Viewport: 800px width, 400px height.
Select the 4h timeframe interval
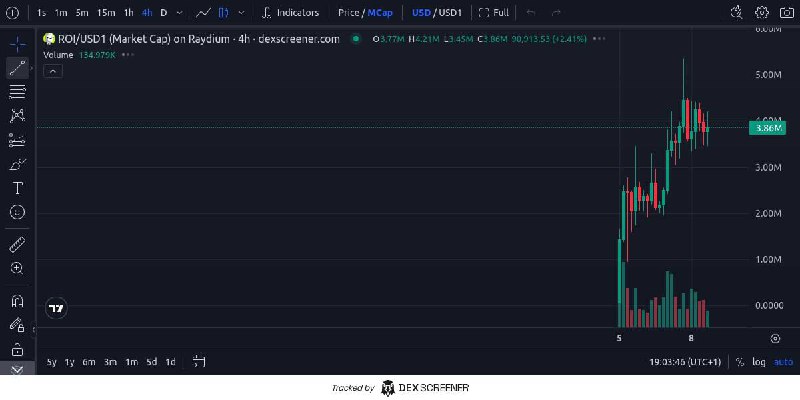pyautogui.click(x=147, y=13)
